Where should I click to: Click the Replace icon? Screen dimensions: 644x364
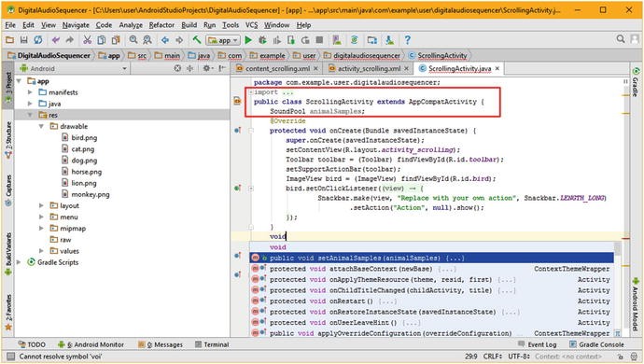tap(147, 40)
